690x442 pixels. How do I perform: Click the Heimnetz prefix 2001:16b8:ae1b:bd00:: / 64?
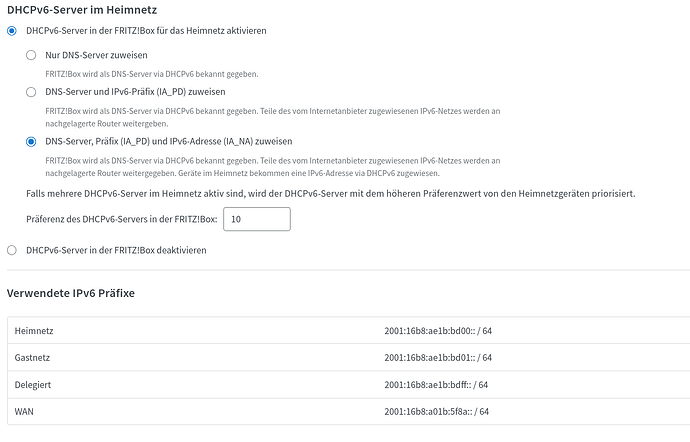point(438,329)
